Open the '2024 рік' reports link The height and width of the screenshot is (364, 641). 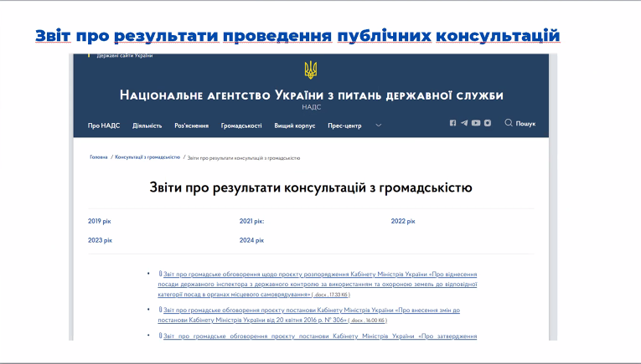click(x=251, y=240)
